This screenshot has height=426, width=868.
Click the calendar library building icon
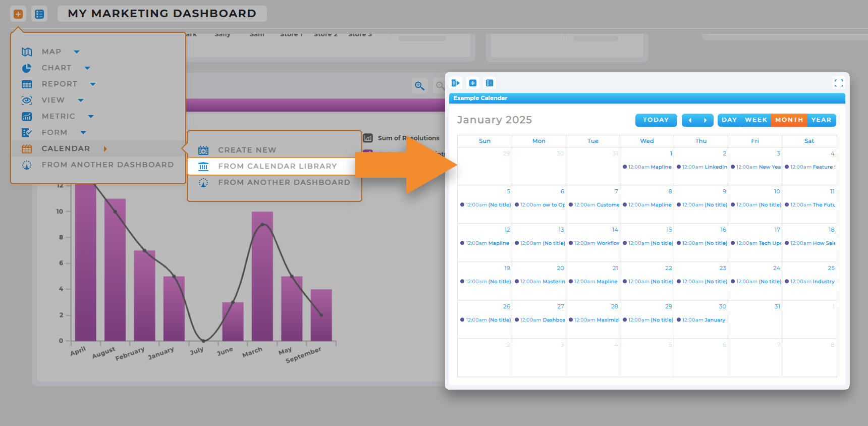(x=203, y=167)
